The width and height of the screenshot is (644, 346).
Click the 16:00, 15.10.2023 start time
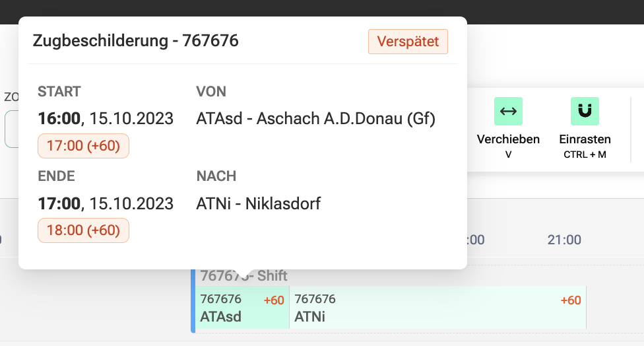(106, 119)
